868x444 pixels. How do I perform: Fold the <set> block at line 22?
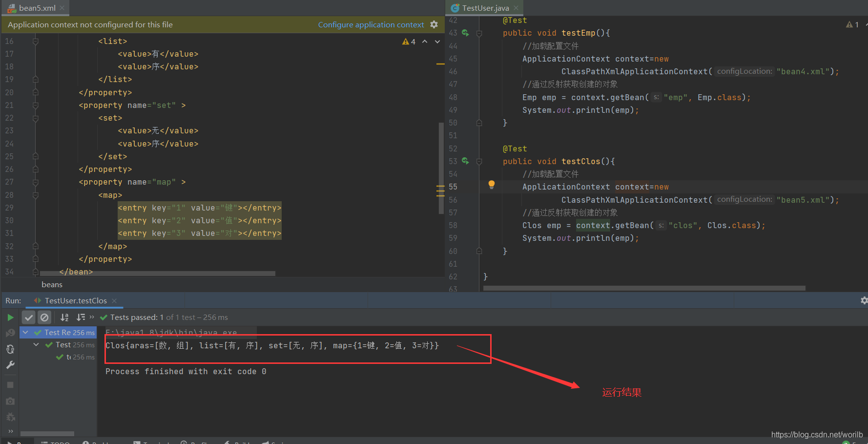(36, 118)
